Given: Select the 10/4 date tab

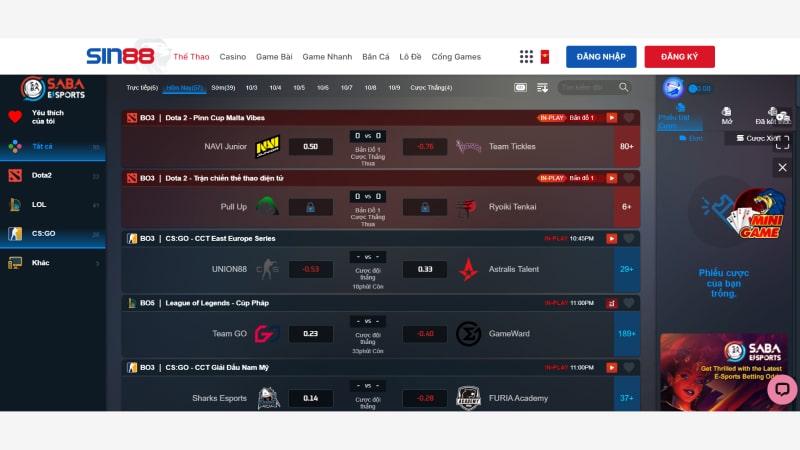Looking at the screenshot, I should tap(275, 88).
